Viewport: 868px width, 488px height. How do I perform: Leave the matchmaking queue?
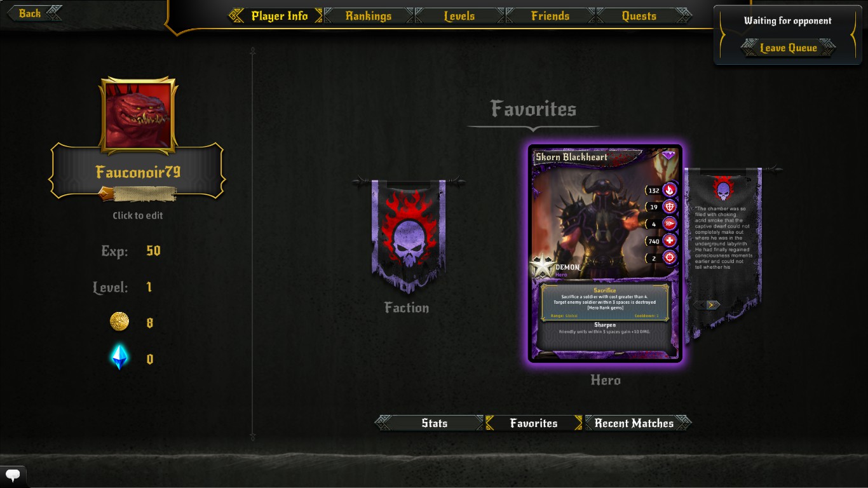click(x=789, y=48)
